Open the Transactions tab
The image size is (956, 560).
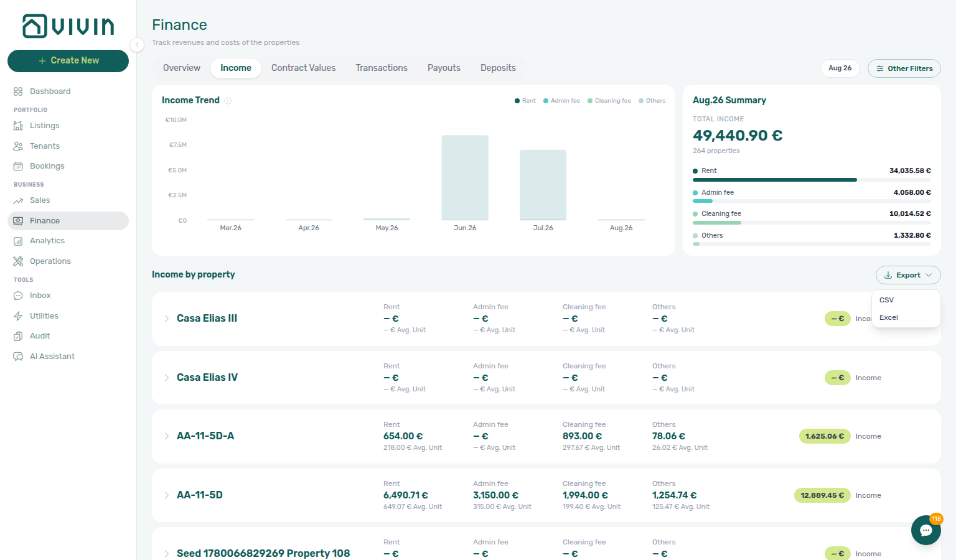click(x=382, y=68)
